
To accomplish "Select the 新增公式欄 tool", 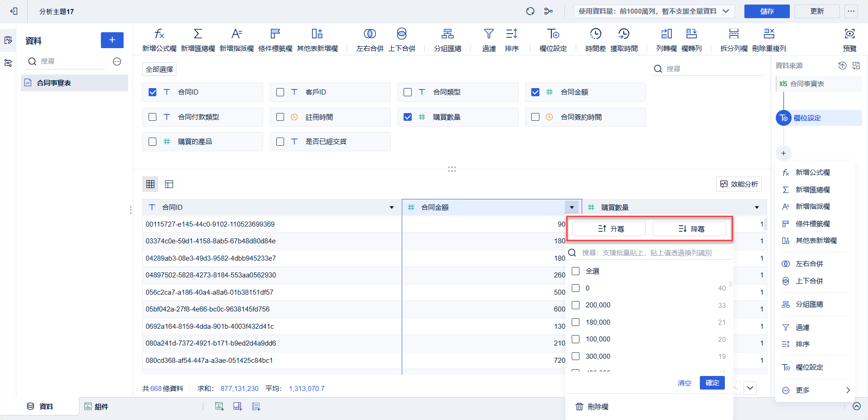I will coord(159,39).
